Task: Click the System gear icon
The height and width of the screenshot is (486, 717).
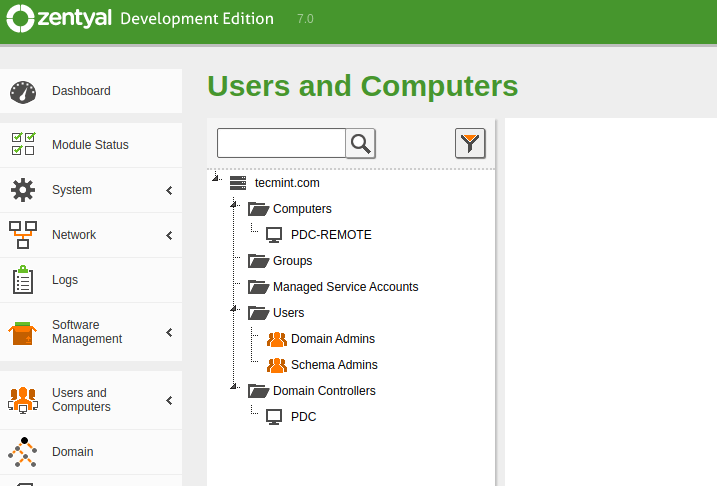Action: click(23, 190)
